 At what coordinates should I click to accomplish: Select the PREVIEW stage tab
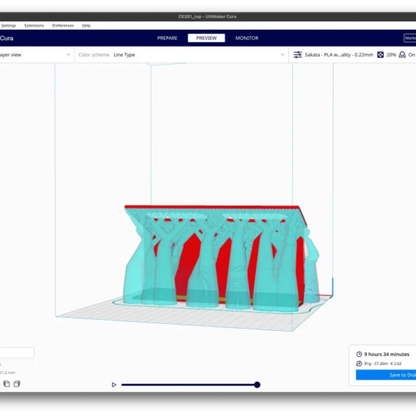[x=206, y=38]
